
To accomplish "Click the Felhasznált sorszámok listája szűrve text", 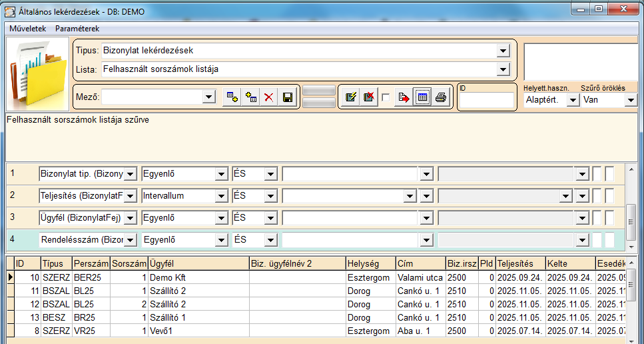I will tap(78, 120).
